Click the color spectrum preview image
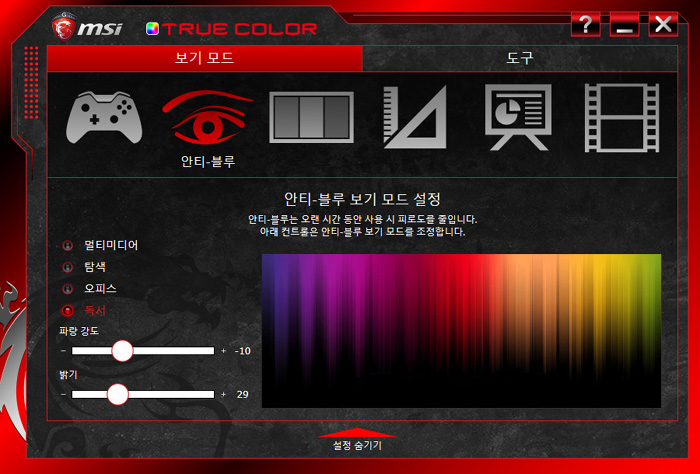Screen dimensions: 700x474 pyautogui.click(x=461, y=331)
